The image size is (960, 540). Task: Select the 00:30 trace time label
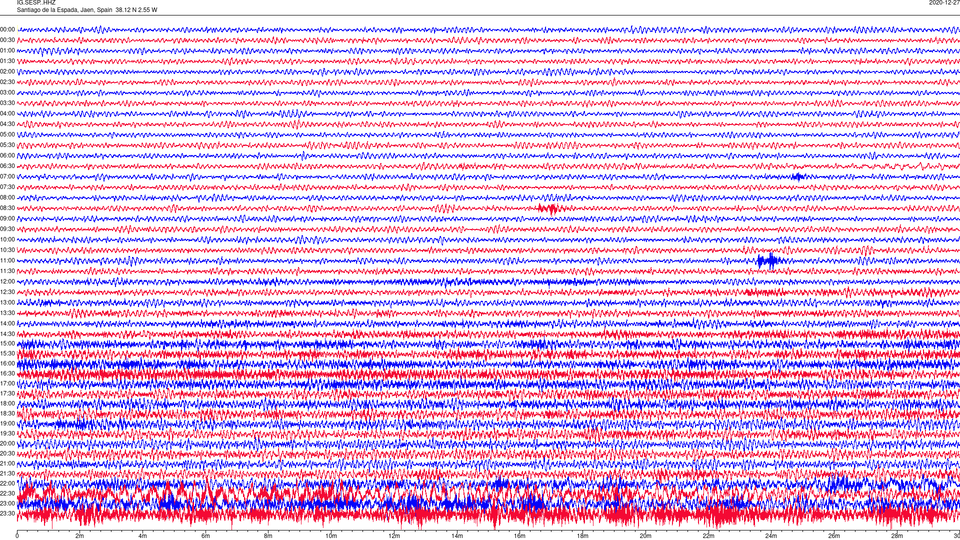tap(7, 40)
